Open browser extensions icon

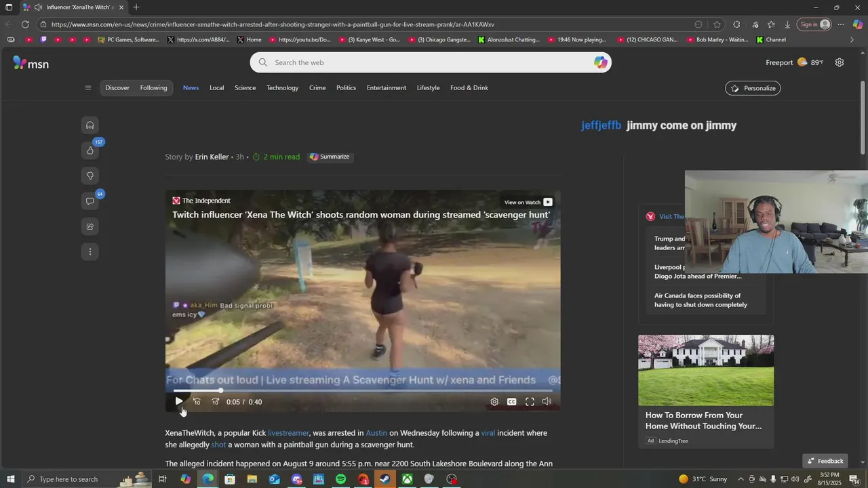(x=736, y=24)
